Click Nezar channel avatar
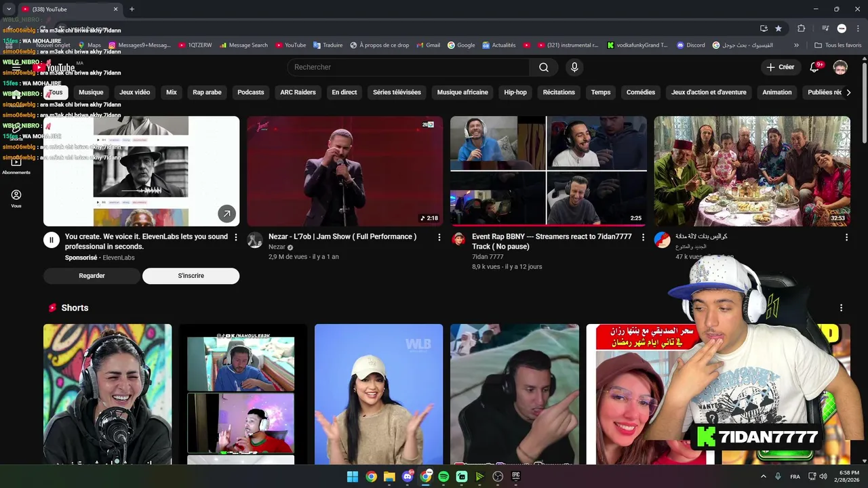This screenshot has height=488, width=868. 255,240
